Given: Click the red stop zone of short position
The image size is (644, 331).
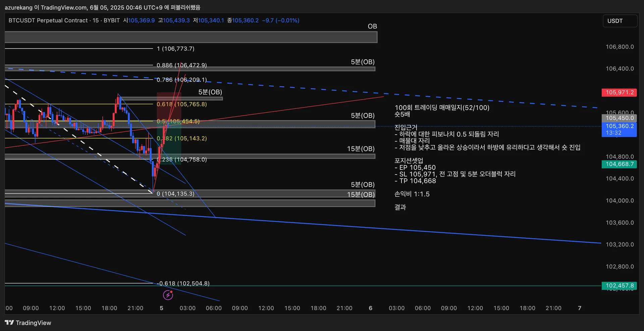Looking at the screenshot, I should point(169,107).
